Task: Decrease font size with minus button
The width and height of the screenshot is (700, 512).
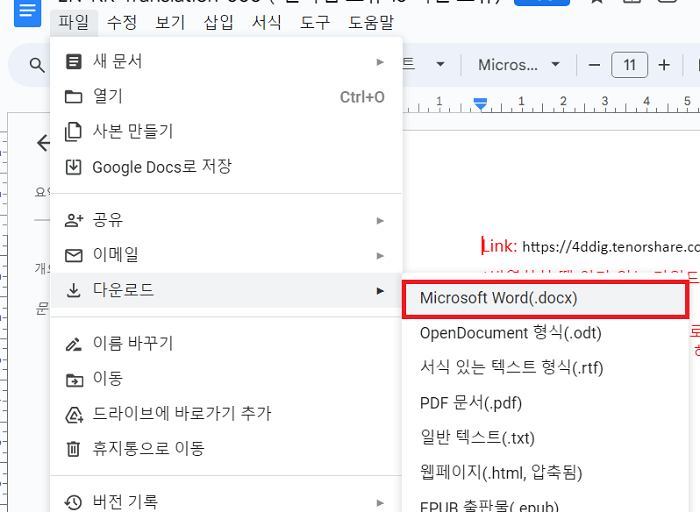Action: click(x=594, y=65)
